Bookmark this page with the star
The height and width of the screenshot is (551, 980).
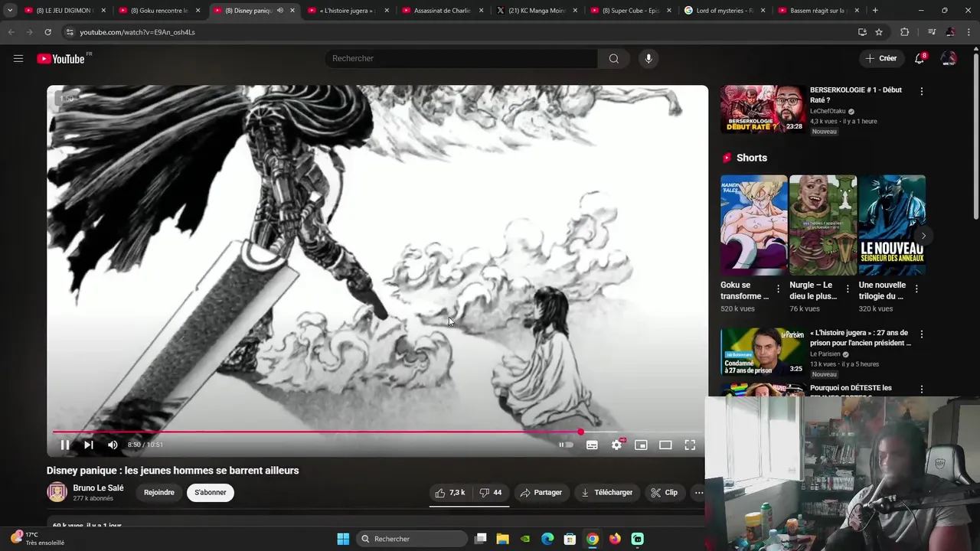(x=879, y=32)
